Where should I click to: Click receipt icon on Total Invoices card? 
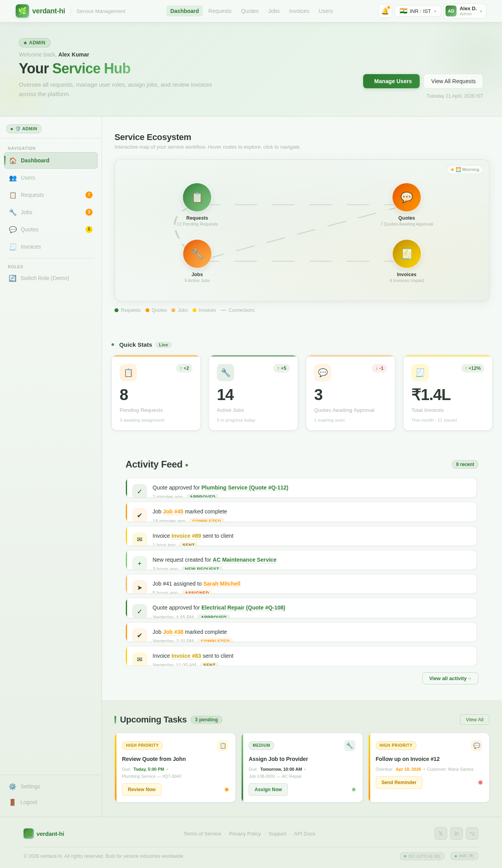[420, 373]
